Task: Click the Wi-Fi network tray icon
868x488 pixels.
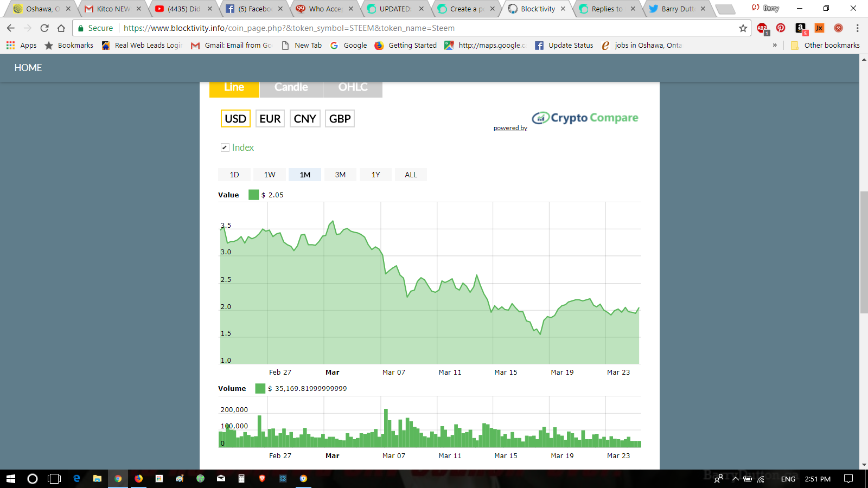Action: 761,479
